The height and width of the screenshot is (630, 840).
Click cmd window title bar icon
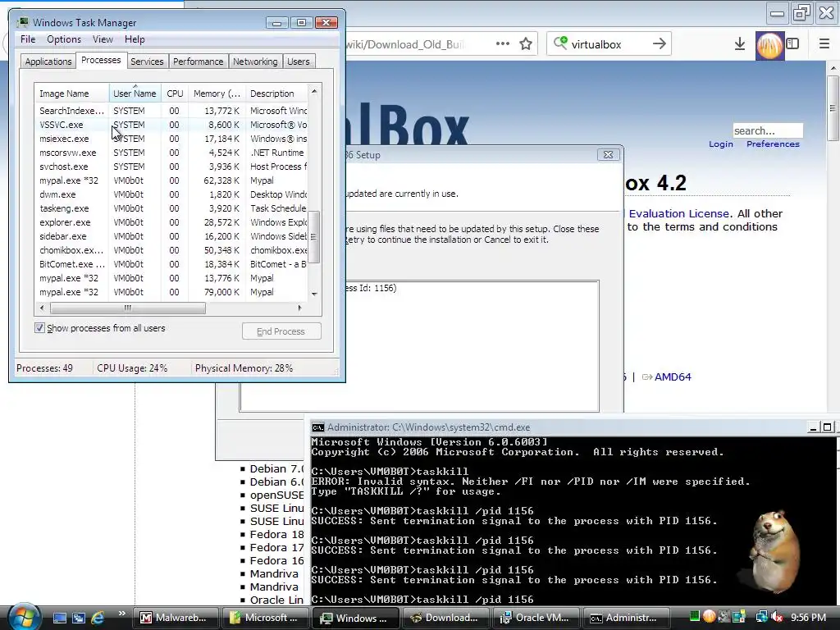point(318,427)
